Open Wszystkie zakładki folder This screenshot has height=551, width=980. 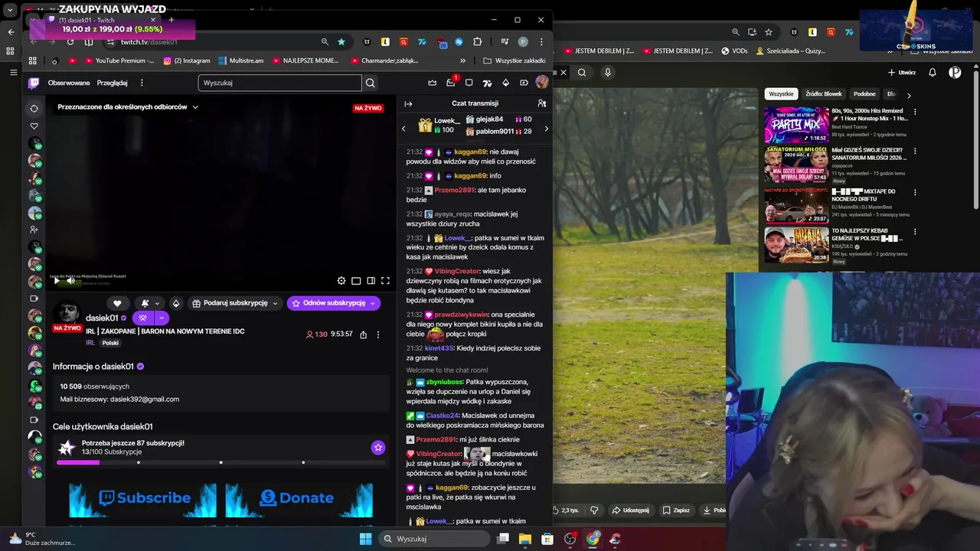point(514,60)
